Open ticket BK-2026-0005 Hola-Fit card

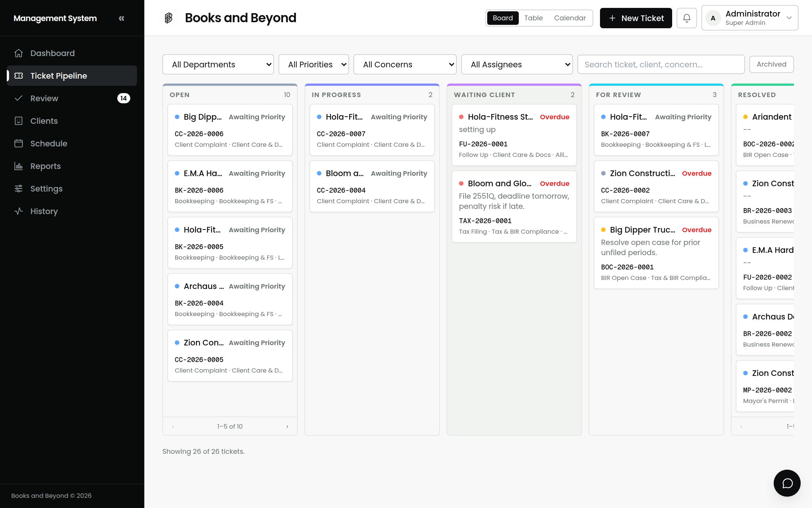point(230,243)
